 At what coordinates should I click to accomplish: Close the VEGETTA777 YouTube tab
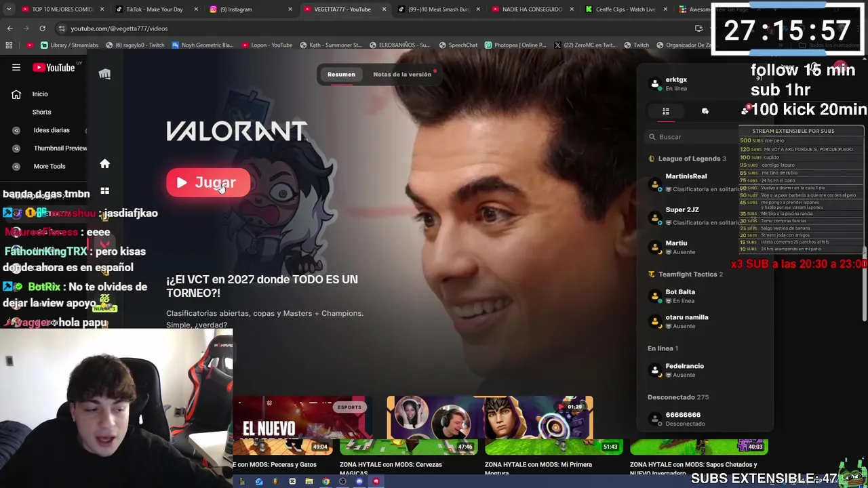(384, 9)
